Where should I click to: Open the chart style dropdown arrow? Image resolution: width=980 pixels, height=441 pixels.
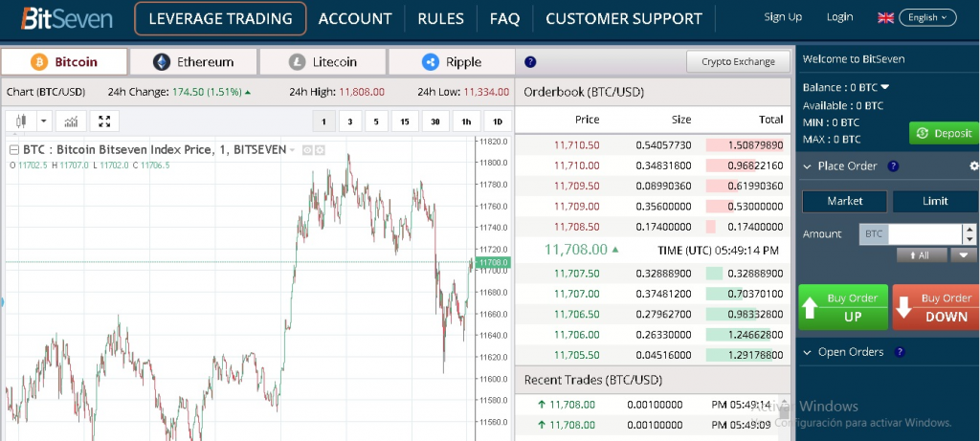[44, 121]
